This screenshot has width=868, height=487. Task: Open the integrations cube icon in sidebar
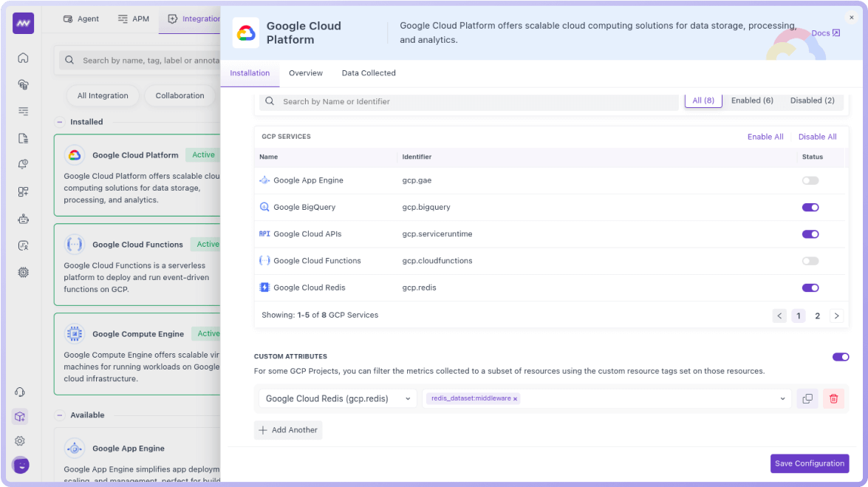coord(20,417)
